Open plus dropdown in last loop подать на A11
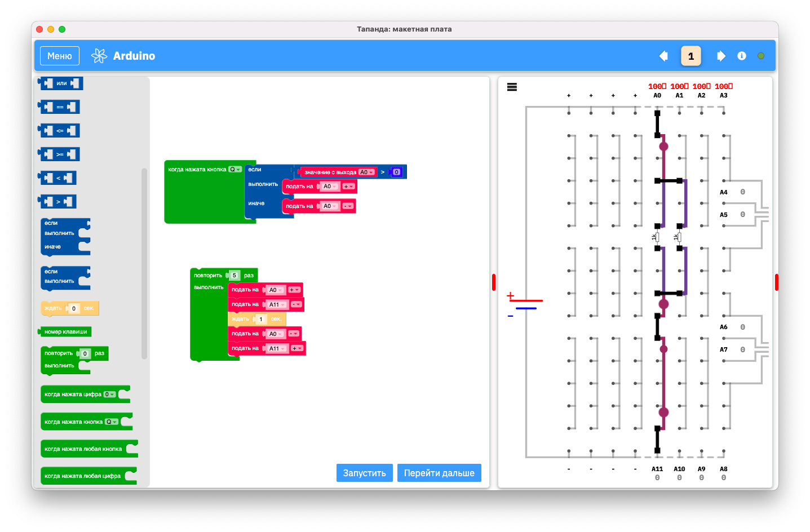 297,348
